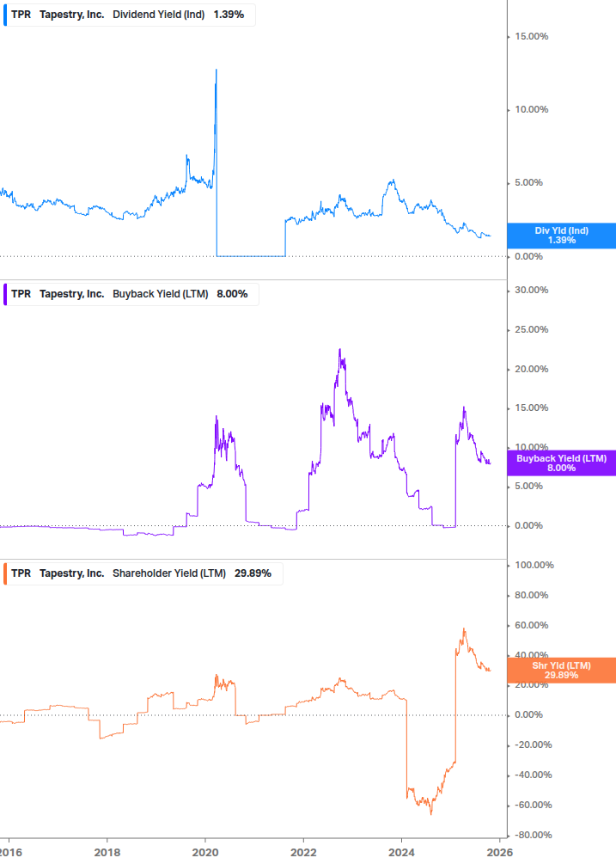Screen dimensions: 616x864
Task: Click the purple Buyback Yield 8.00% axis tag
Action: coord(562,463)
